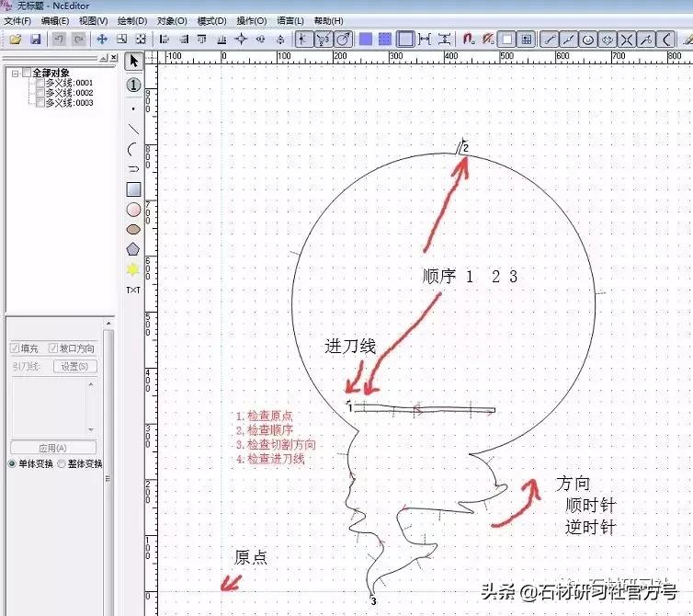Viewport: 693px width, 616px height.
Task: Select the pentagon polygon tool
Action: point(133,249)
